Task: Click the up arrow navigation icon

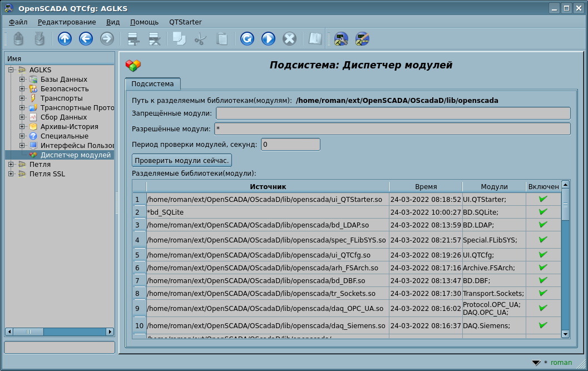Action: 65,38
